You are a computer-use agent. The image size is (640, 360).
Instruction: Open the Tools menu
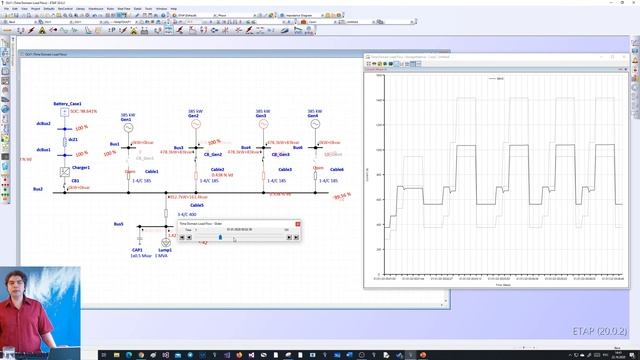(149, 9)
